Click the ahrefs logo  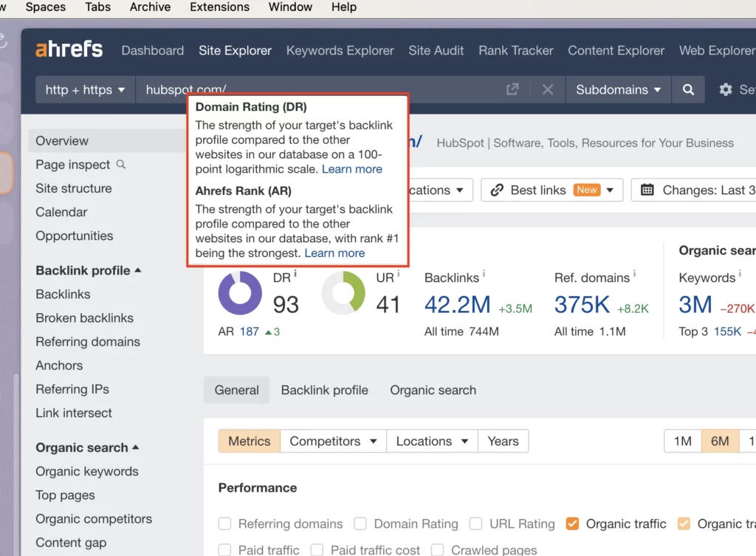click(x=69, y=49)
